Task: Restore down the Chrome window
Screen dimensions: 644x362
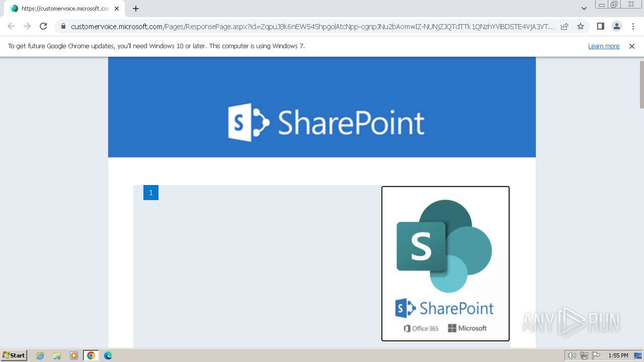Action: tap(614, 5)
